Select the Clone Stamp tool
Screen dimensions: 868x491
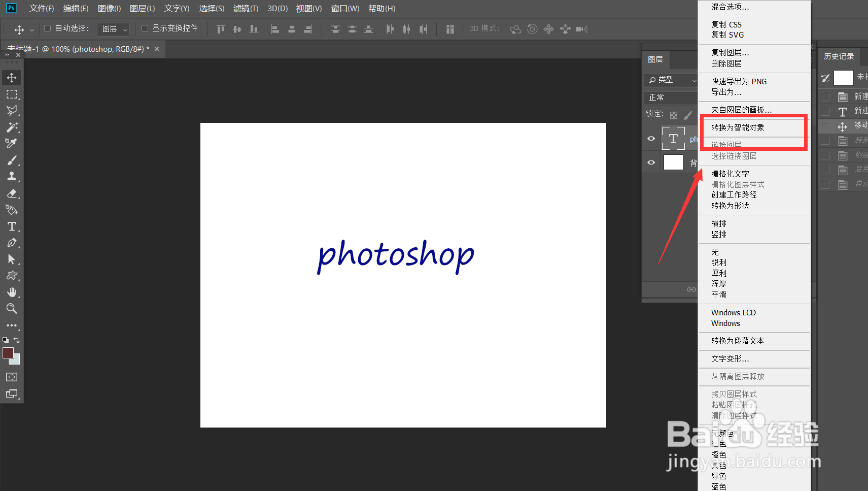pyautogui.click(x=12, y=177)
